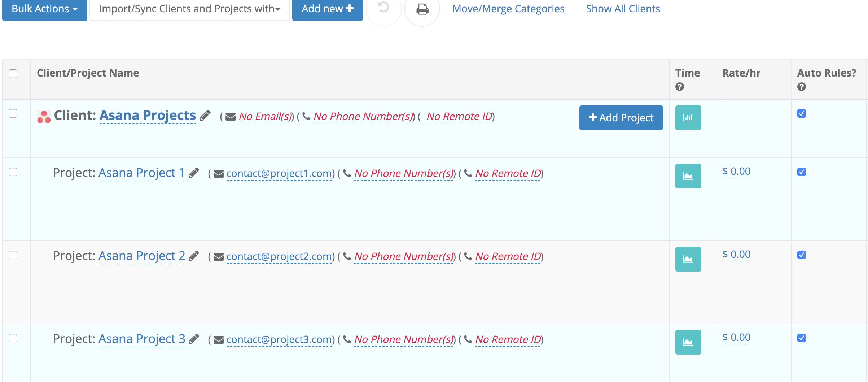Click contact@project1.com email
Screen dimensions: 868x382
(279, 174)
